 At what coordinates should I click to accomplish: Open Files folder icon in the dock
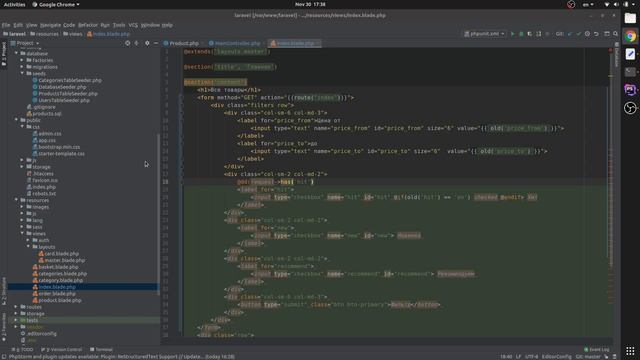pyautogui.click(x=630, y=18)
